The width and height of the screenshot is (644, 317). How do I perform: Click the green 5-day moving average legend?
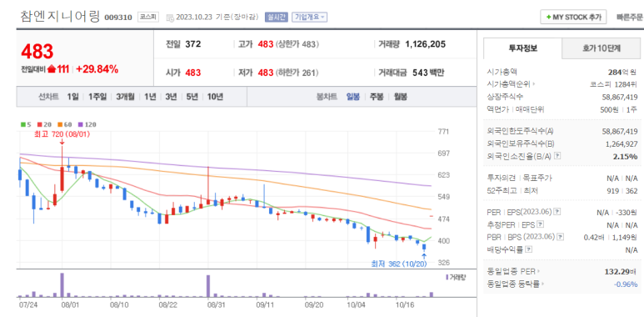pos(26,124)
